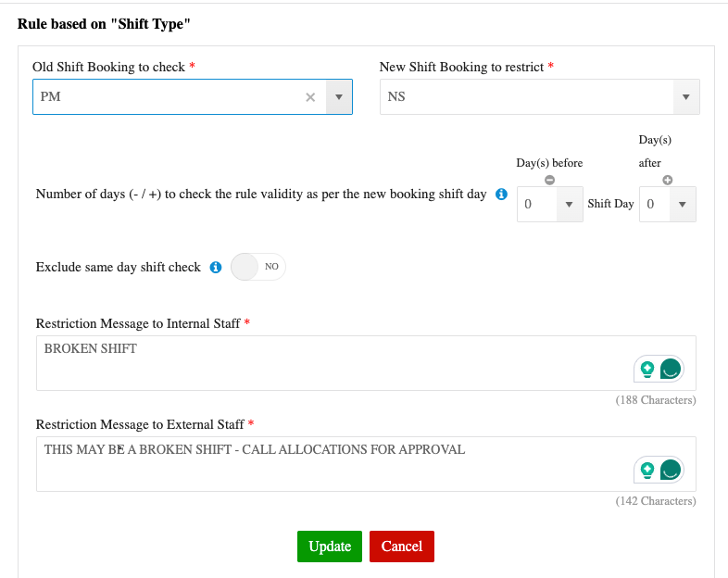The image size is (728, 578).
Task: Click lightbulb icon in External Staff message box
Action: [647, 470]
